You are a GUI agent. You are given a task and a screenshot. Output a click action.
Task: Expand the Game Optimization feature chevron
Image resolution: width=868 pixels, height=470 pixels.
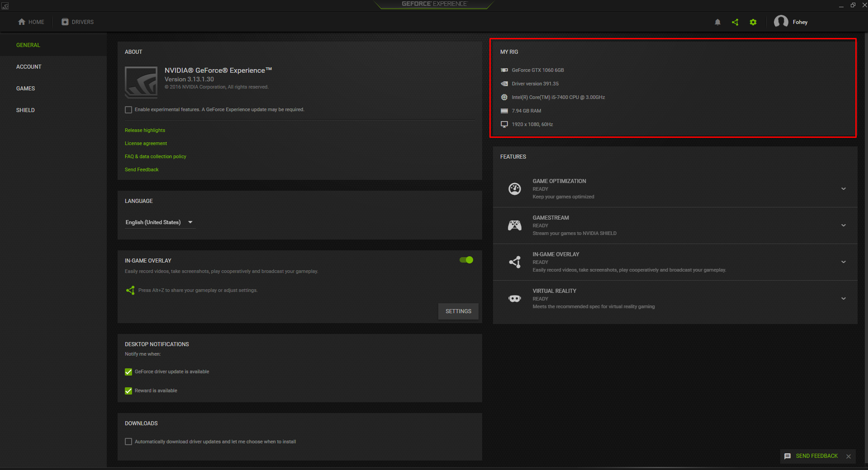[844, 189]
